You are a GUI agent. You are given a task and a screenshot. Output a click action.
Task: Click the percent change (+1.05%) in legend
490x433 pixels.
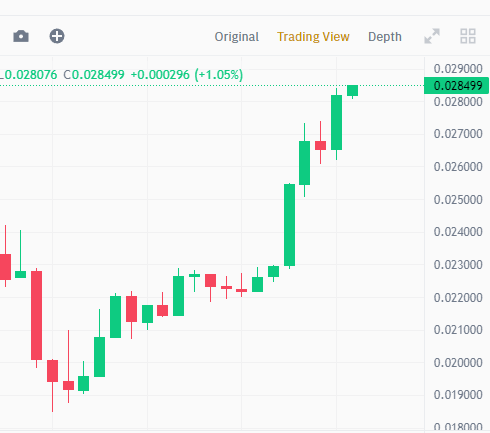[x=219, y=75]
